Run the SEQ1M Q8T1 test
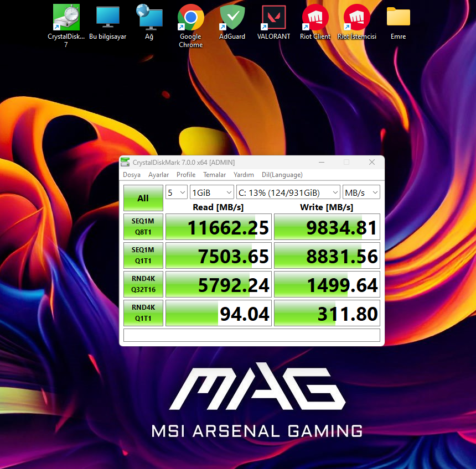Viewport: 476px width, 469px height. pyautogui.click(x=143, y=227)
